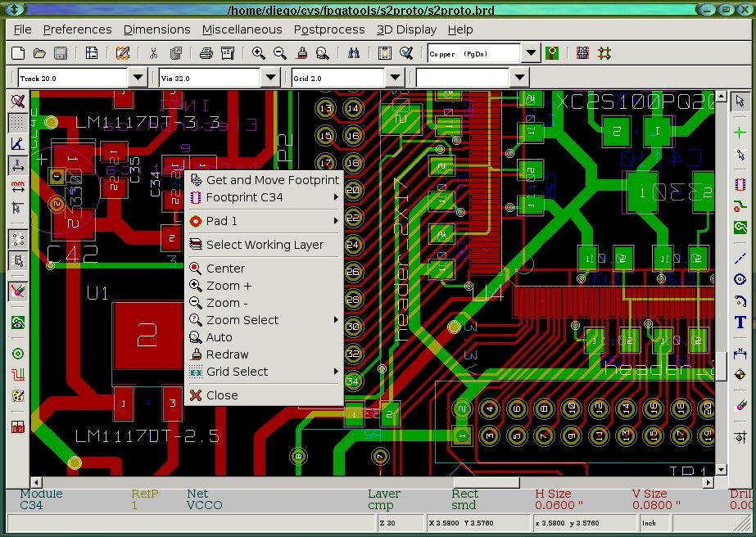Select the draw circle tool on right toolbar
The image size is (756, 537).
740,280
